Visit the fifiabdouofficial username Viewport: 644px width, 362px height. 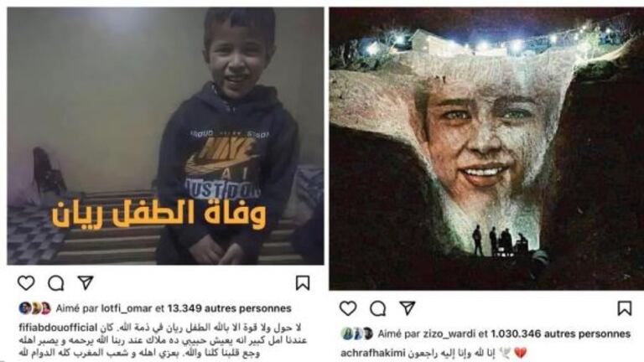coord(58,328)
